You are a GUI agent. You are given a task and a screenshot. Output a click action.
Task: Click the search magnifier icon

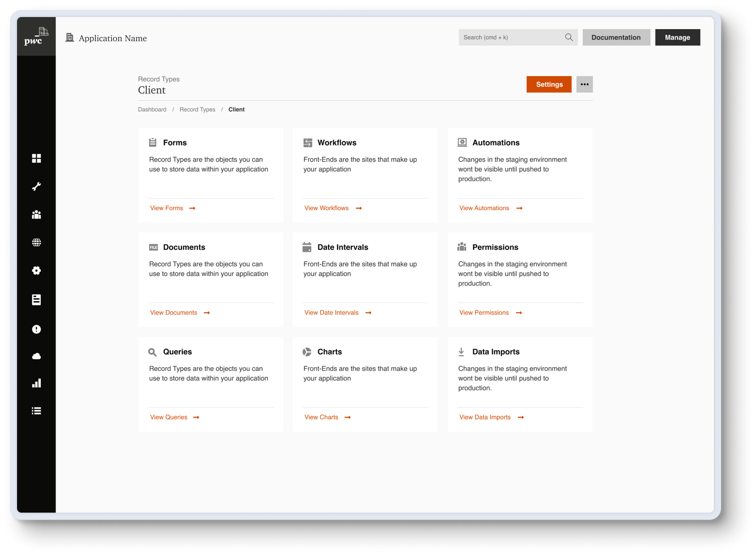pyautogui.click(x=569, y=37)
